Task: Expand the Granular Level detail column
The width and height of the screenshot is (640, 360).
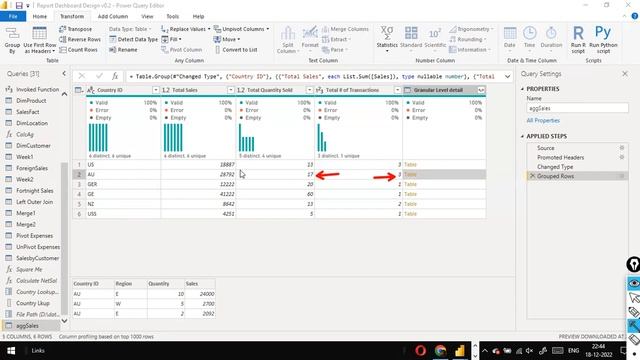Action: 481,90
